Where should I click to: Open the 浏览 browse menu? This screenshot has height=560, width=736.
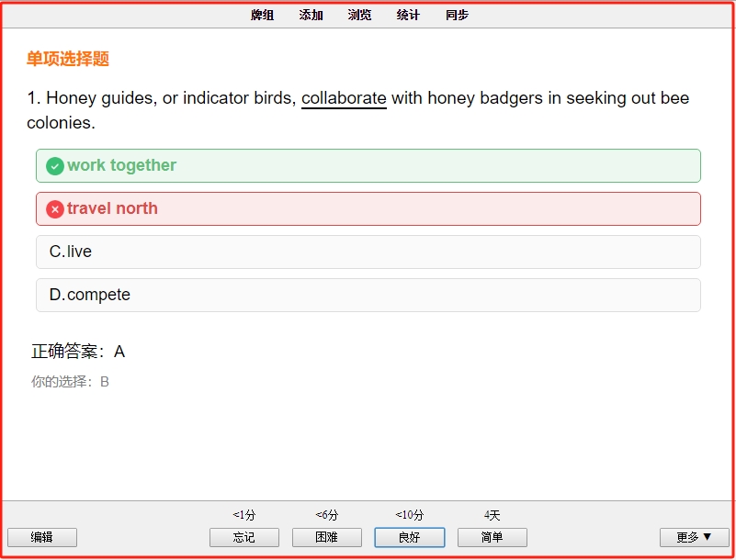pyautogui.click(x=359, y=15)
